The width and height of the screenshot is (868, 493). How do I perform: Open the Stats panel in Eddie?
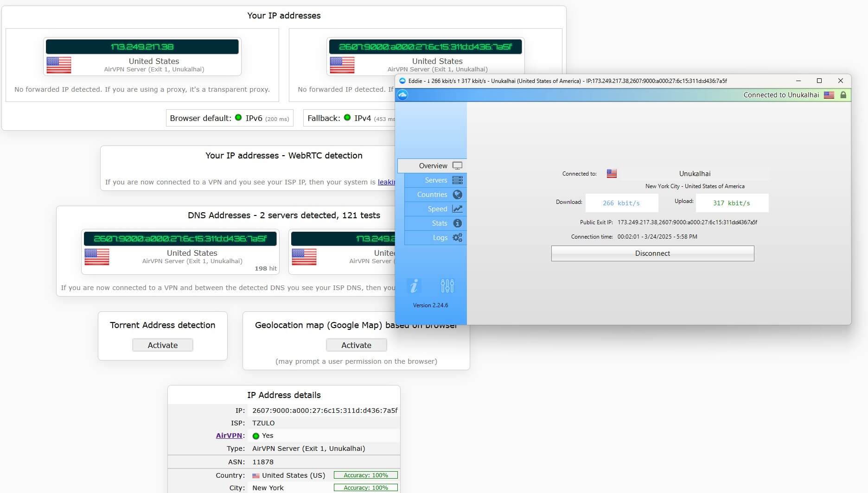(x=438, y=223)
